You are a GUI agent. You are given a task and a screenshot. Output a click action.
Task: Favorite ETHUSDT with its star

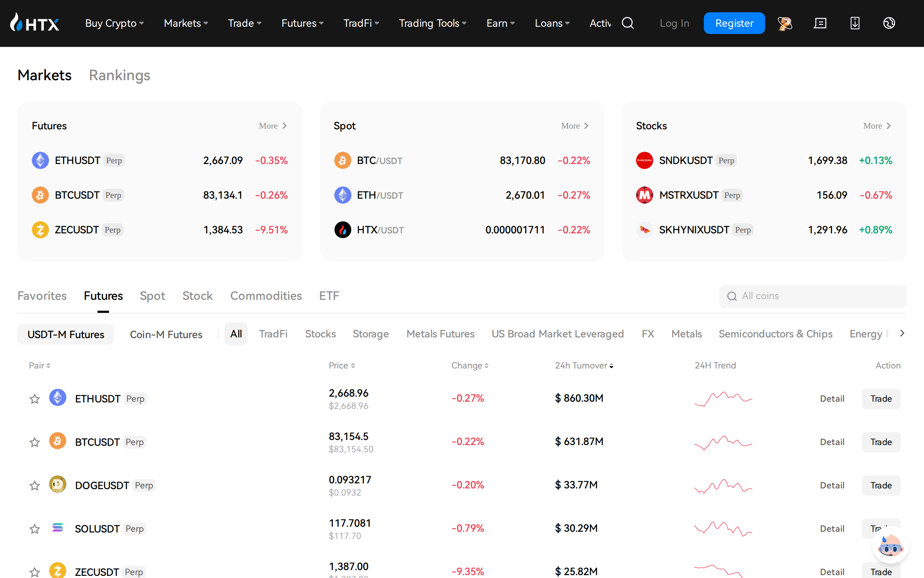click(35, 399)
